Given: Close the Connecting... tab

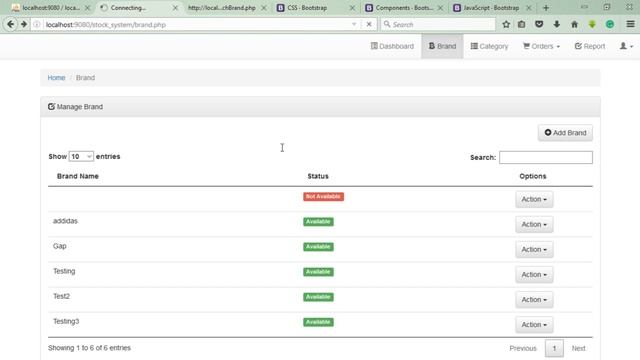Looking at the screenshot, I should [175, 8].
